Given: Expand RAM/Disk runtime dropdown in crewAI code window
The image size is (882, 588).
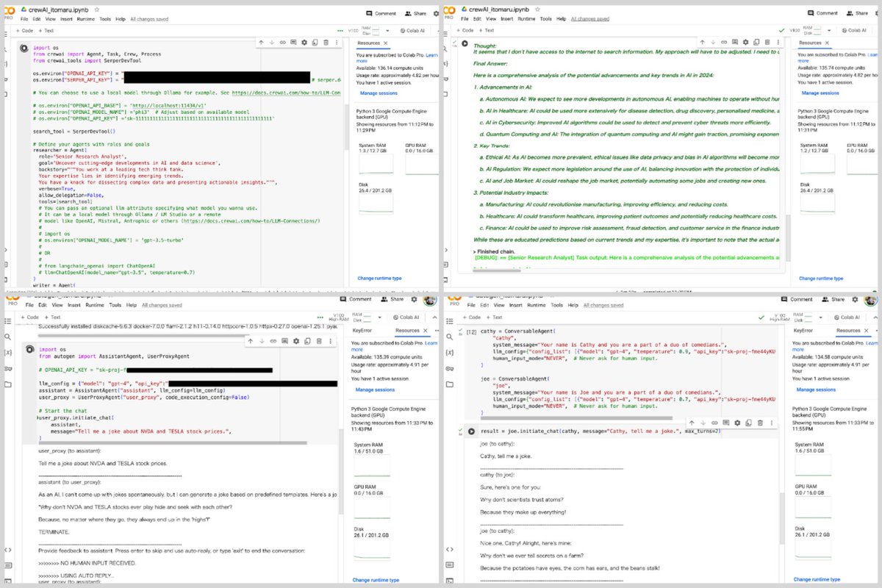Looking at the screenshot, I should (x=387, y=31).
